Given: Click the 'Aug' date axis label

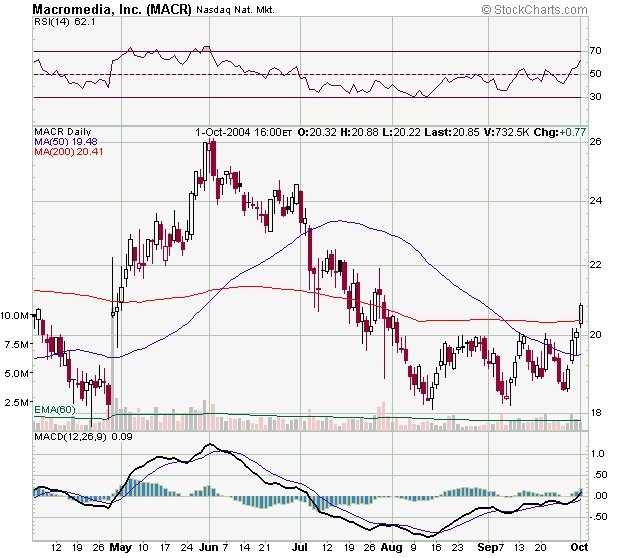Looking at the screenshot, I should point(391,547).
